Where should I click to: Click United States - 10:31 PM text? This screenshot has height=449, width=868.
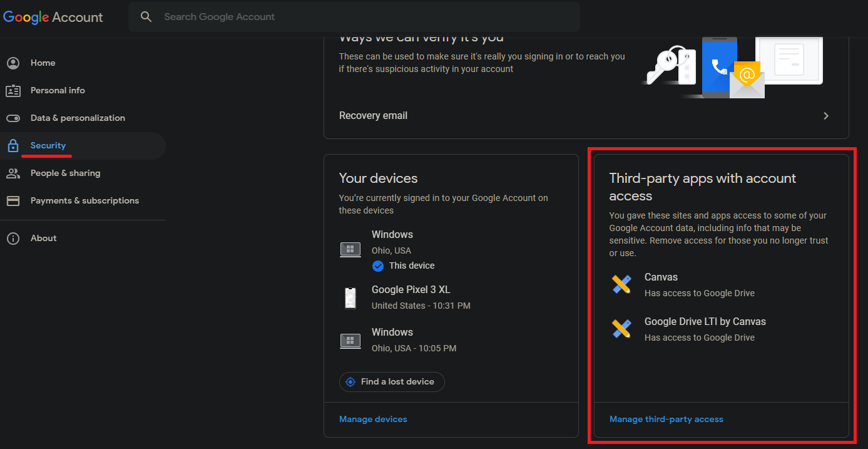point(421,306)
